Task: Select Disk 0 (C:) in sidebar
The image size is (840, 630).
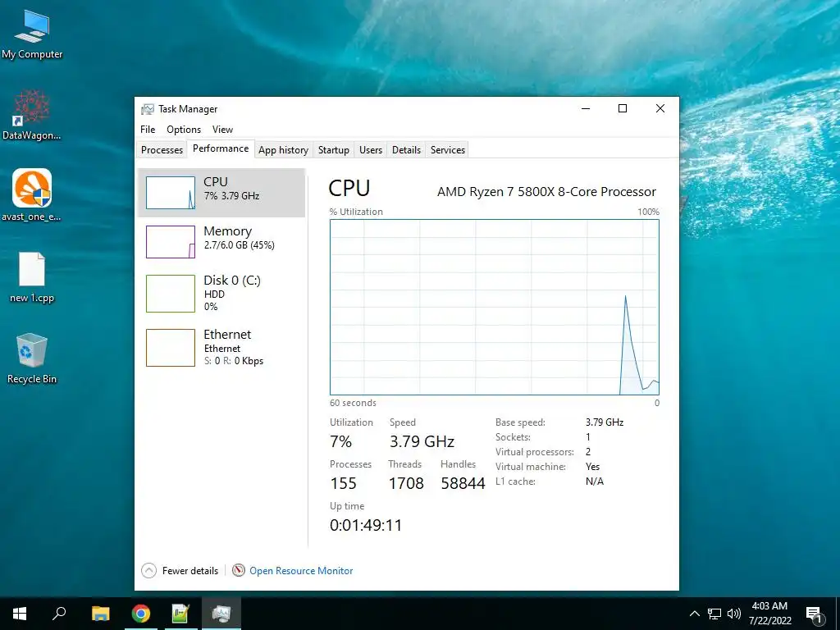Action: coord(221,294)
